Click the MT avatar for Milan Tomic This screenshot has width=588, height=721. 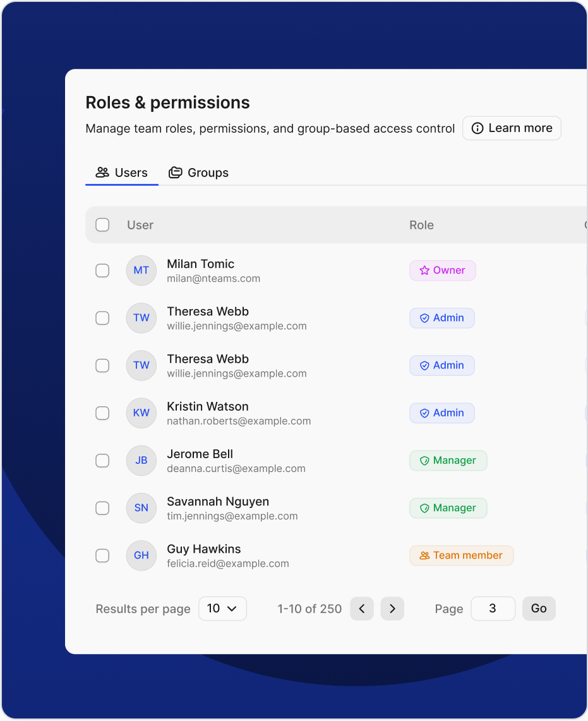point(141,270)
